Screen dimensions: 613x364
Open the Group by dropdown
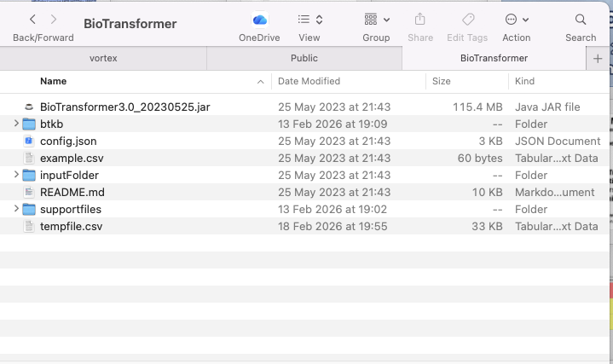376,20
